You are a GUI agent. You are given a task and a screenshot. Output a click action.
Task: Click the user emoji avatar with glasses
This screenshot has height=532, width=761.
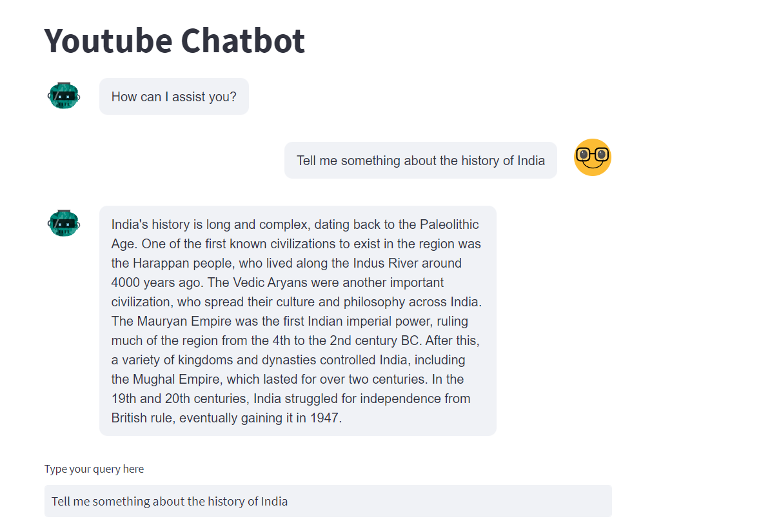click(592, 157)
